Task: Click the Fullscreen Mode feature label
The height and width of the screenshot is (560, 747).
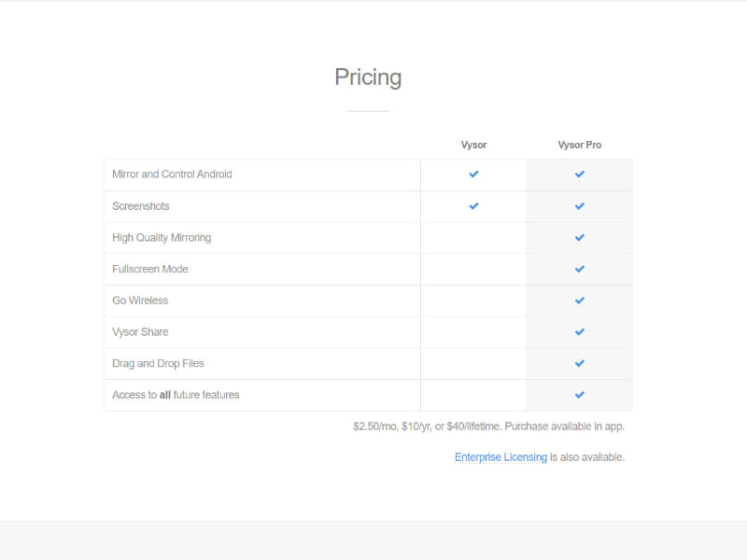Action: 150,270
